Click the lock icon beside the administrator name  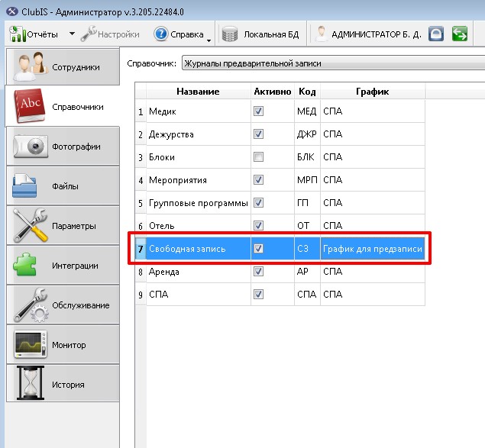point(436,34)
